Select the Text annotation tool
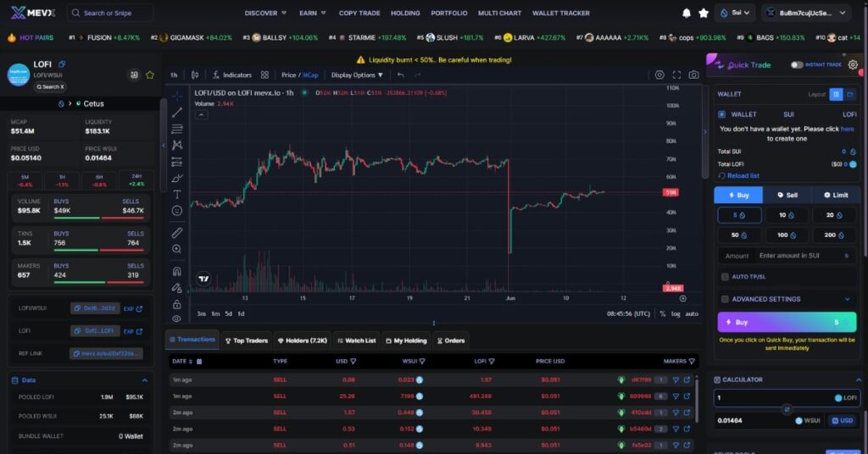The height and width of the screenshot is (454, 868). [177, 194]
